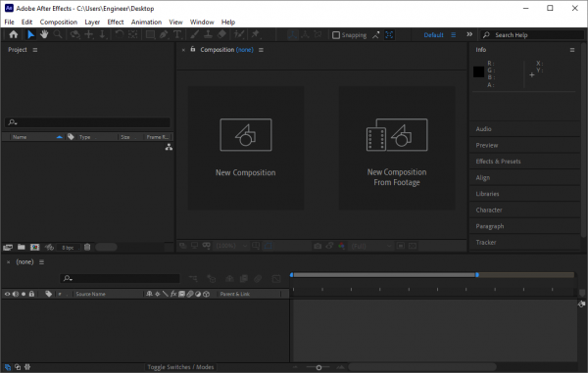
Task: Click Interpret Footage icon in Project panel
Action: click(x=8, y=247)
